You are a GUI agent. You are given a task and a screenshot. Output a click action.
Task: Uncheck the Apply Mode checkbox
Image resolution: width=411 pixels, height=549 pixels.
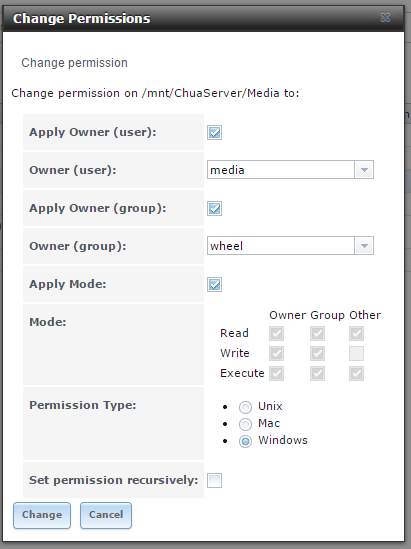tap(214, 285)
